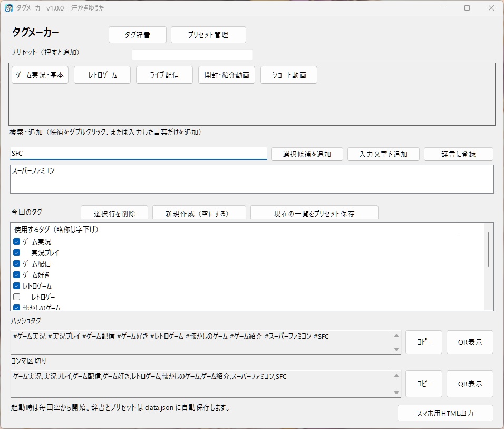Click up arrow of comma-separated box
The image size is (504, 429).
coord(396,376)
